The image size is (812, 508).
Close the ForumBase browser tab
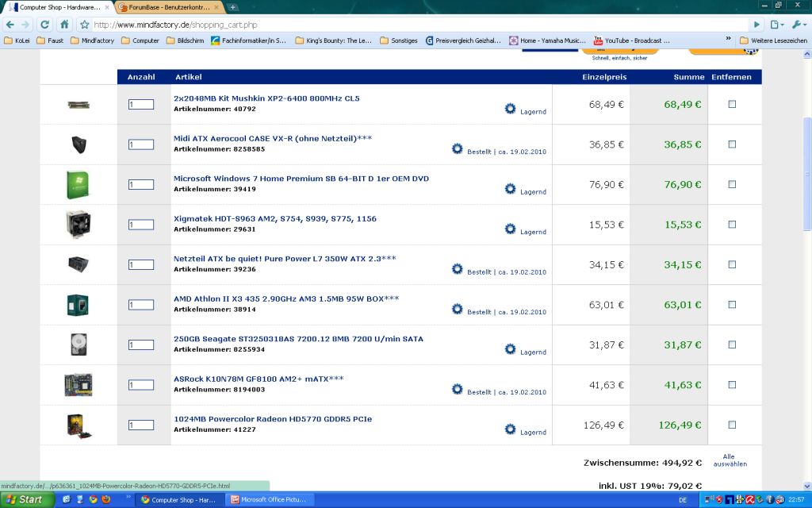tap(216, 7)
